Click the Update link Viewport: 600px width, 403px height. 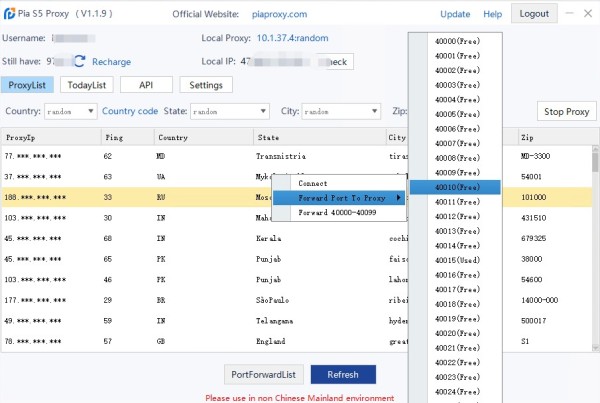pyautogui.click(x=455, y=14)
